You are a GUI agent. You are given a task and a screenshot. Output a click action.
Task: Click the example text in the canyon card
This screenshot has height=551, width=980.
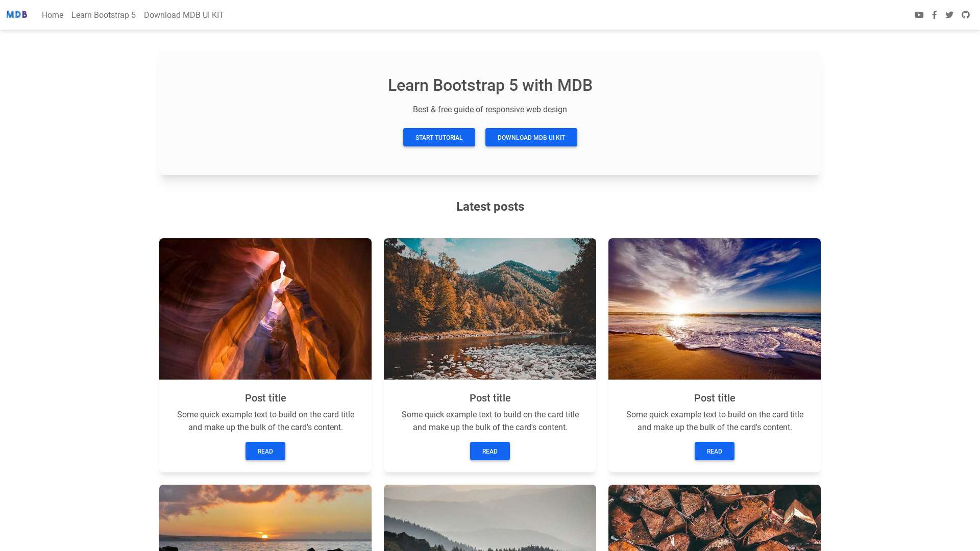pyautogui.click(x=265, y=421)
